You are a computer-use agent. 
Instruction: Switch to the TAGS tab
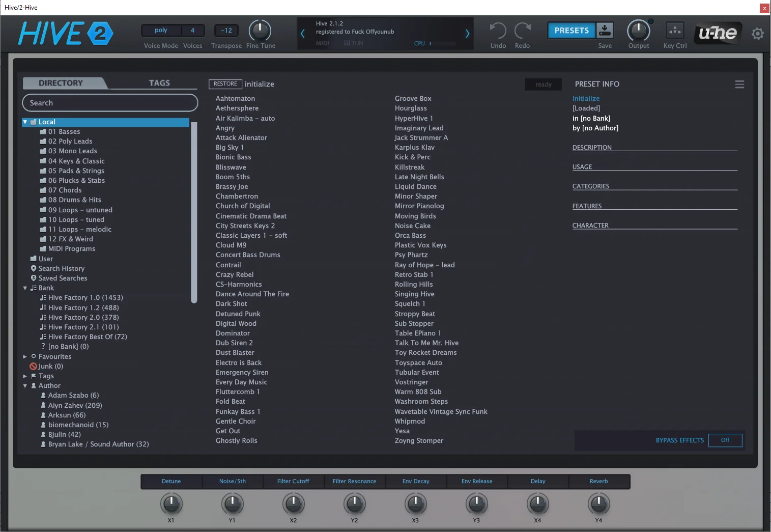click(x=159, y=83)
